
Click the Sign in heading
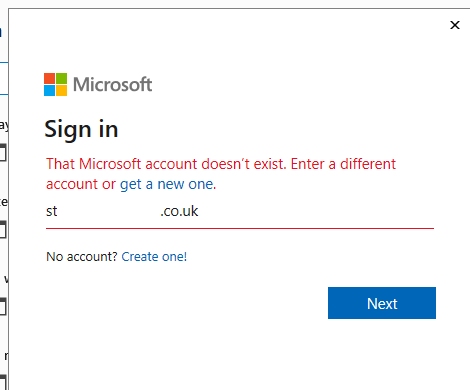point(81,129)
